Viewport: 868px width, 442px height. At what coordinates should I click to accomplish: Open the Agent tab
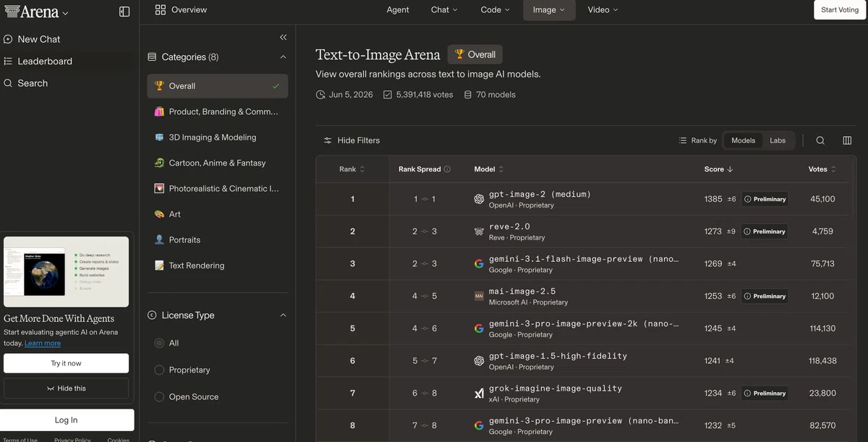click(398, 10)
